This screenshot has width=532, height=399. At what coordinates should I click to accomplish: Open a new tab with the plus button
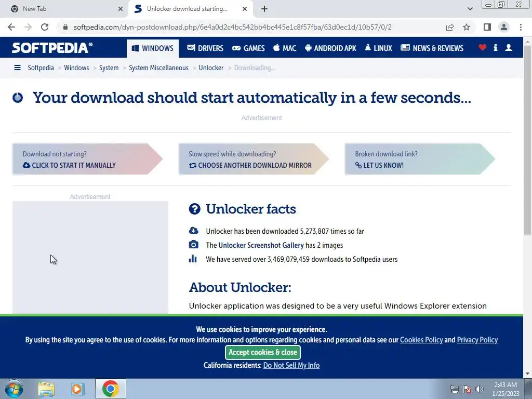coord(264,9)
